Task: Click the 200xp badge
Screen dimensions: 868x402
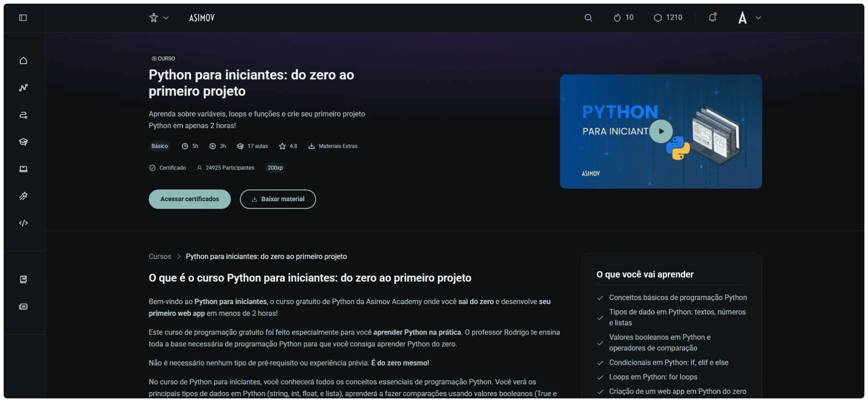Action: [x=275, y=168]
